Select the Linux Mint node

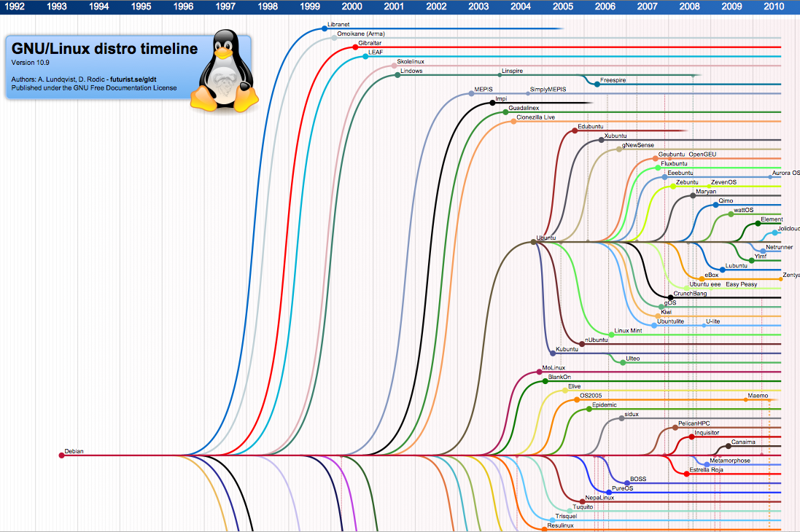pyautogui.click(x=611, y=335)
